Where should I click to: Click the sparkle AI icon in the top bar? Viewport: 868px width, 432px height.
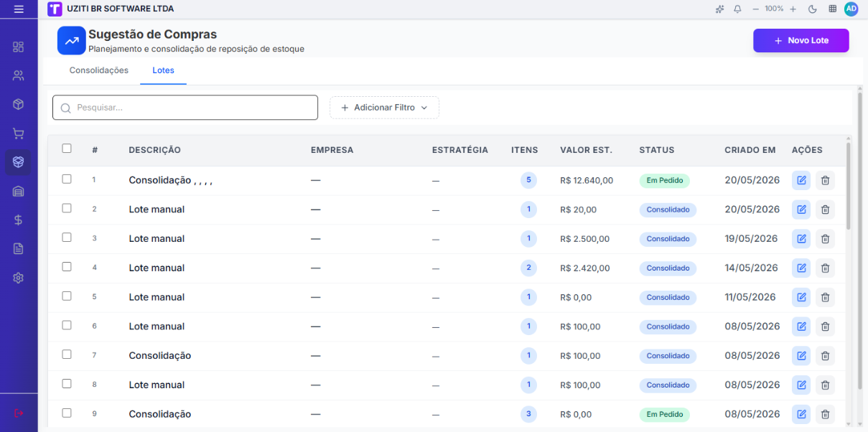tap(720, 9)
